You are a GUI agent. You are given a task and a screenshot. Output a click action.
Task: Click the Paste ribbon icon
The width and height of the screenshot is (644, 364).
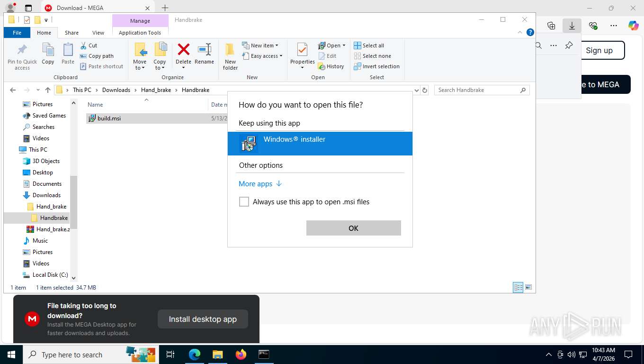(68, 49)
